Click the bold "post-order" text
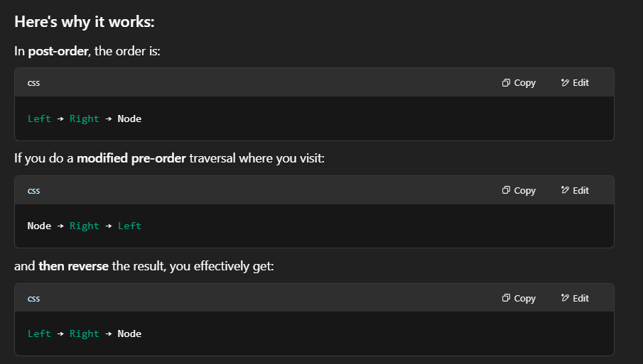This screenshot has width=643, height=364. click(58, 52)
